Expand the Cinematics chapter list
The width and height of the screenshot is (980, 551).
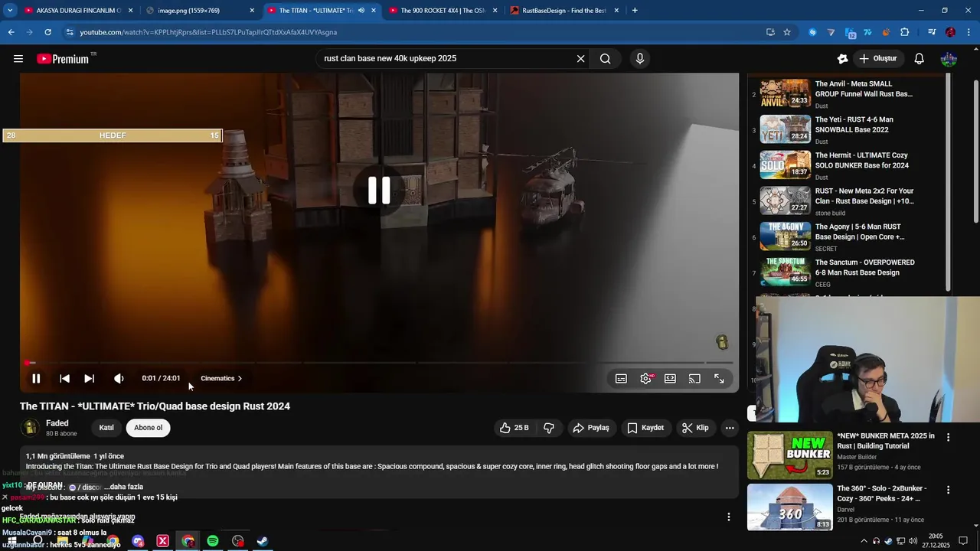(x=221, y=378)
